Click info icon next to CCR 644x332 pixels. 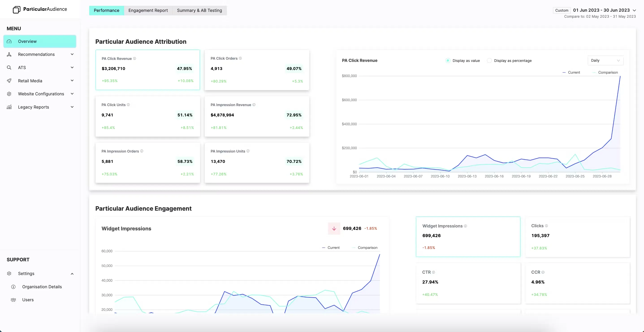point(543,272)
